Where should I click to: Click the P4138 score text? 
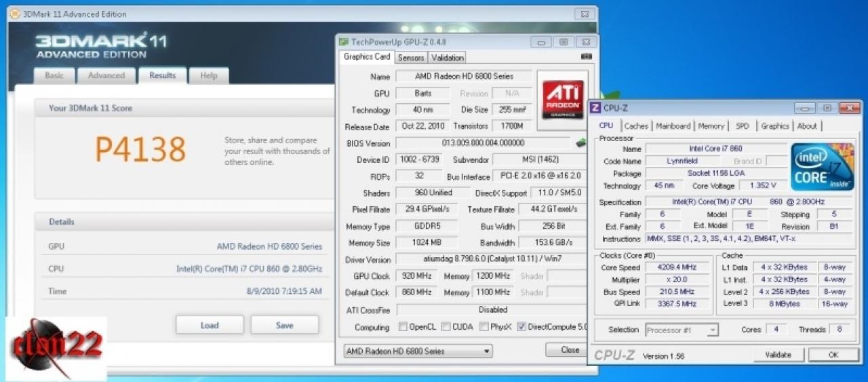click(x=140, y=149)
